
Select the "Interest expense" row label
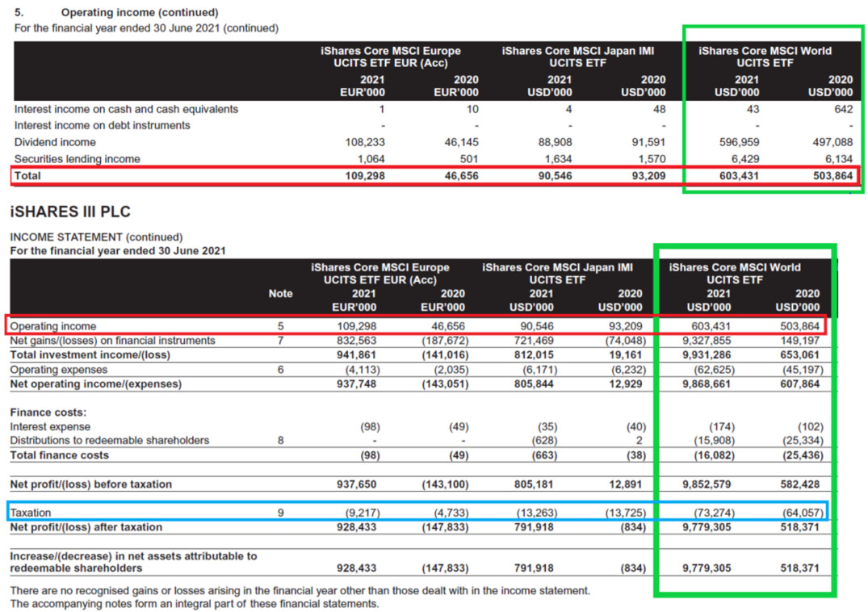click(50, 426)
